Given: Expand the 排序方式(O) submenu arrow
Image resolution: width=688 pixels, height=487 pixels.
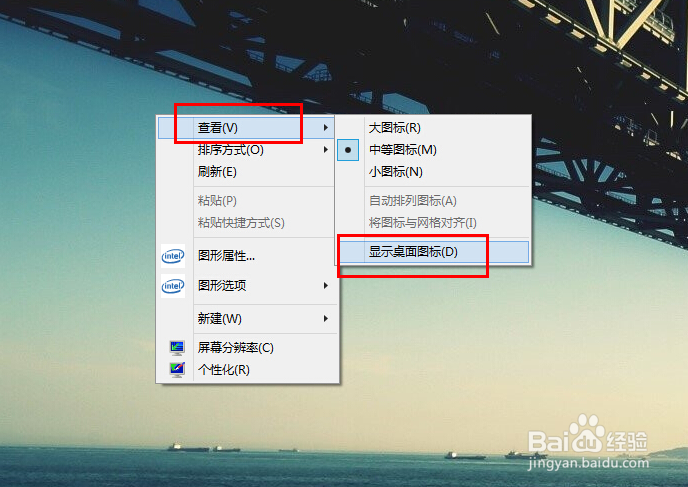Looking at the screenshot, I should tap(326, 150).
